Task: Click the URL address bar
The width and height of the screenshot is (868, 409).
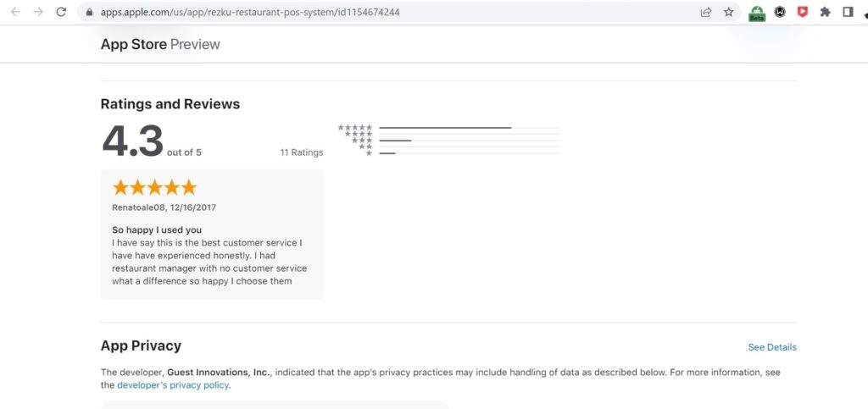Action: click(x=387, y=12)
